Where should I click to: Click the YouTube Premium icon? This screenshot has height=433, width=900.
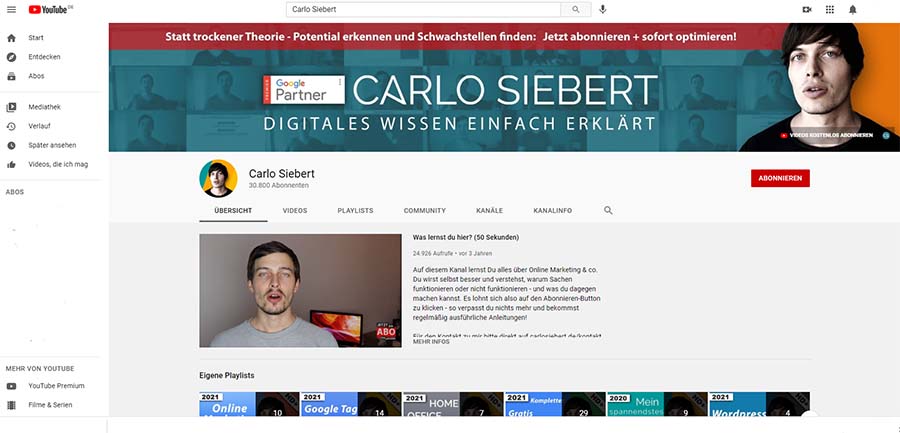(11, 386)
